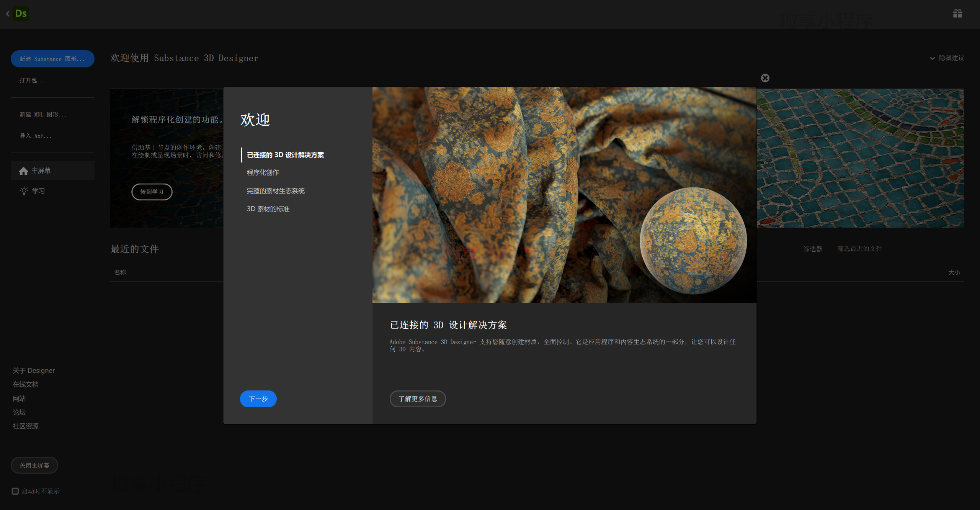Open the 社区资源 link
980x510 pixels.
(x=26, y=426)
